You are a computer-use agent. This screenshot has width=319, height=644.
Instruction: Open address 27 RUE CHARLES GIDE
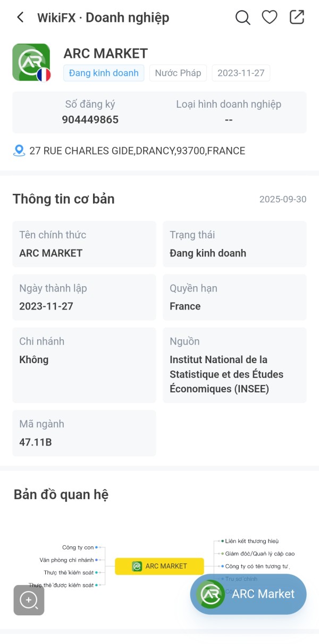coord(137,151)
